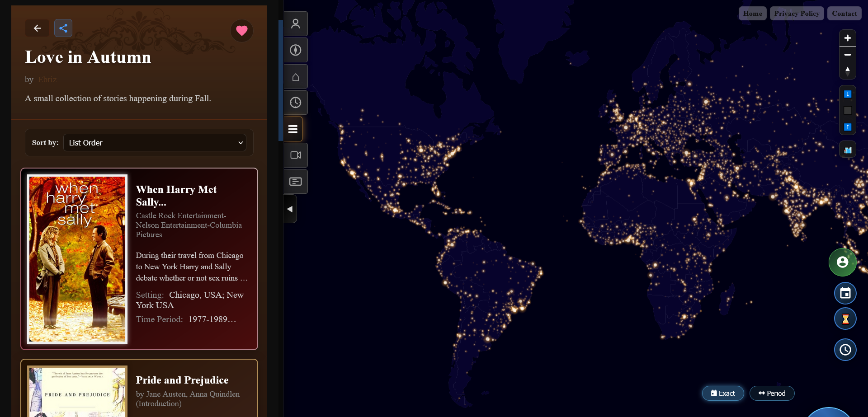Click the 'Love in Autumn' heading
This screenshot has height=417, width=868.
pos(88,57)
